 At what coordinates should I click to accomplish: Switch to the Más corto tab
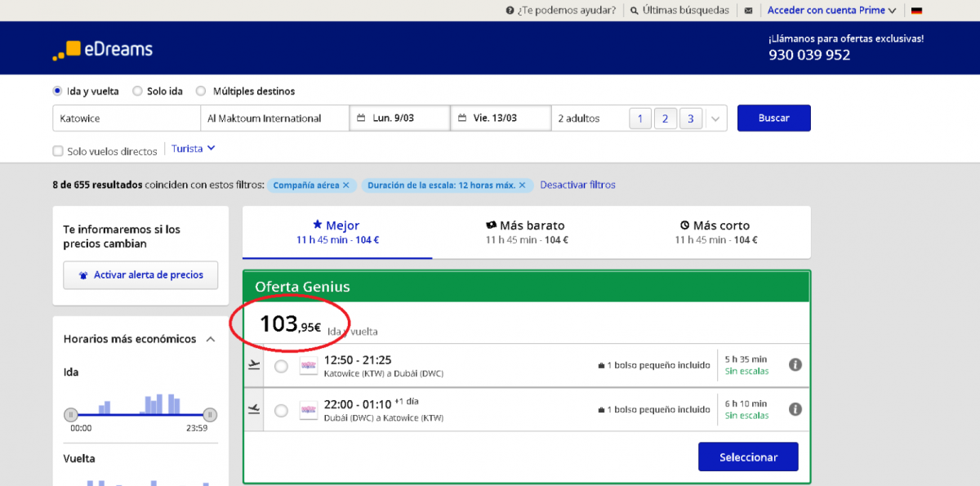pos(715,232)
